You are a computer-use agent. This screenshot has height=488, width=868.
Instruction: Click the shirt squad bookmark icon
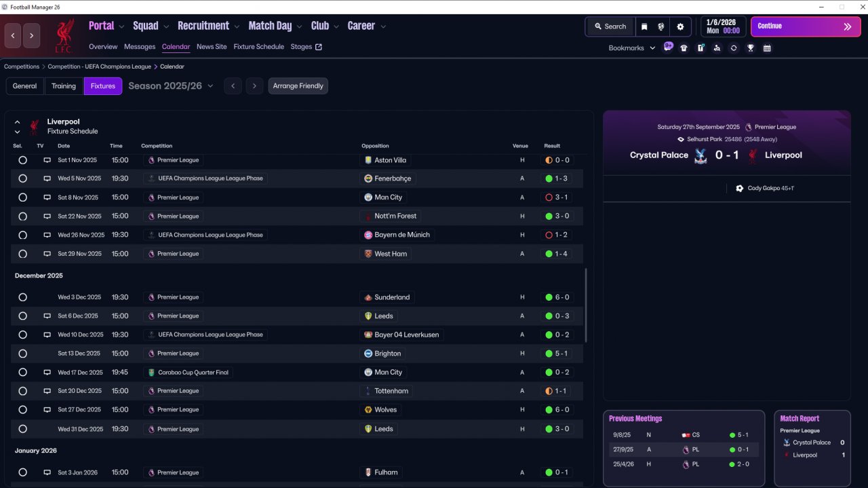pyautogui.click(x=684, y=48)
